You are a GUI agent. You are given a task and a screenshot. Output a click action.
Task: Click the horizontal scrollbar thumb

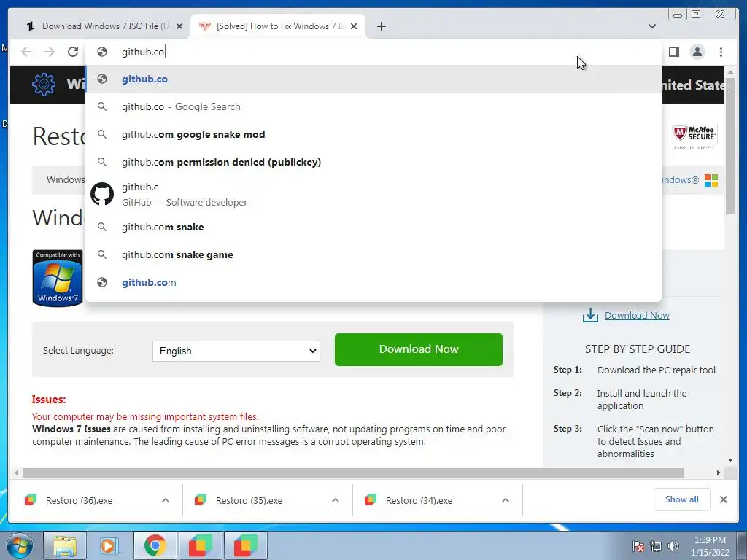(x=354, y=472)
